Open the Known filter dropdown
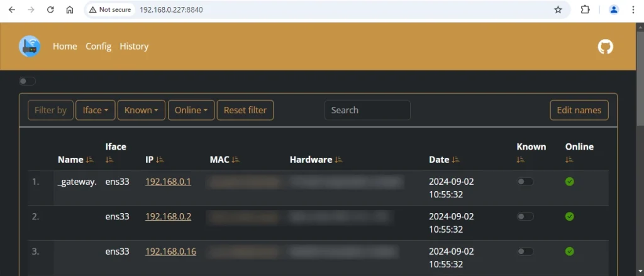 coord(142,110)
